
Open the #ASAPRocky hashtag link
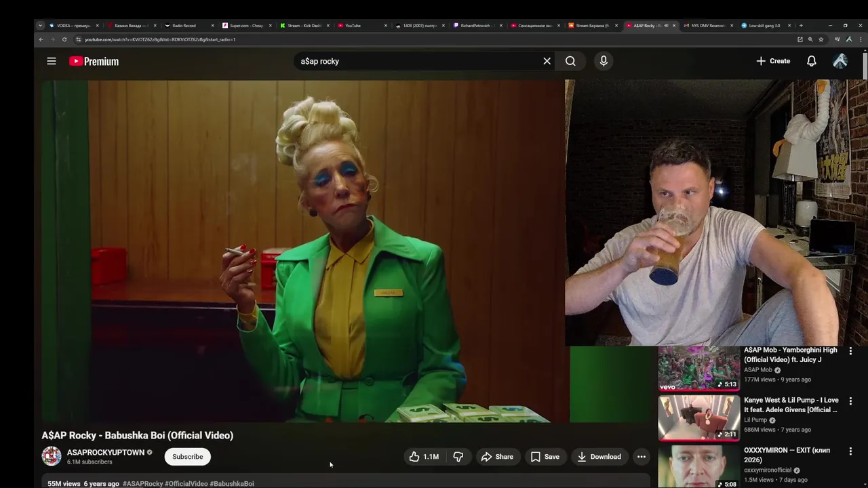tap(143, 484)
